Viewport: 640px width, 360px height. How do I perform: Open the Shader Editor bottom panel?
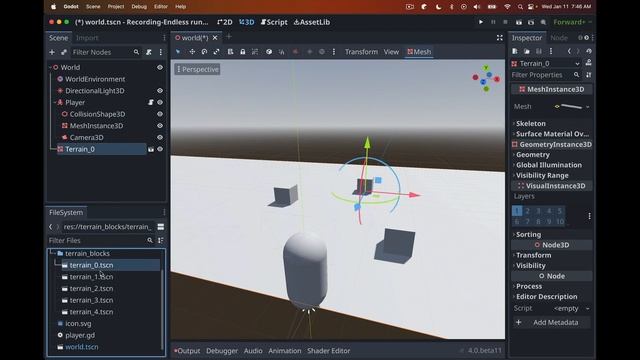[329, 351]
